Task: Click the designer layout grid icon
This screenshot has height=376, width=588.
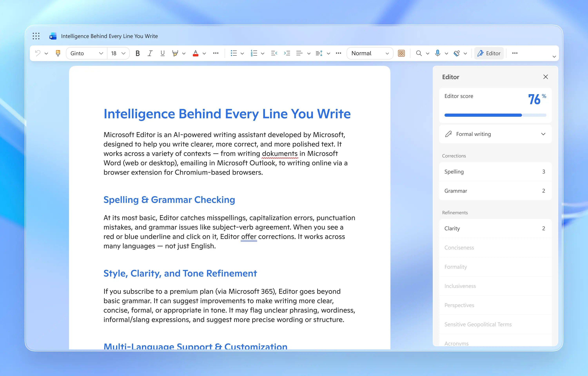Action: (401, 53)
